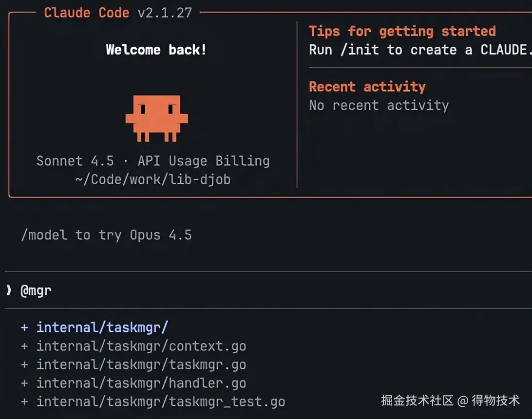Pick internal/taskmgr/handler.go suggestion
The width and height of the screenshot is (532, 419).
point(141,383)
